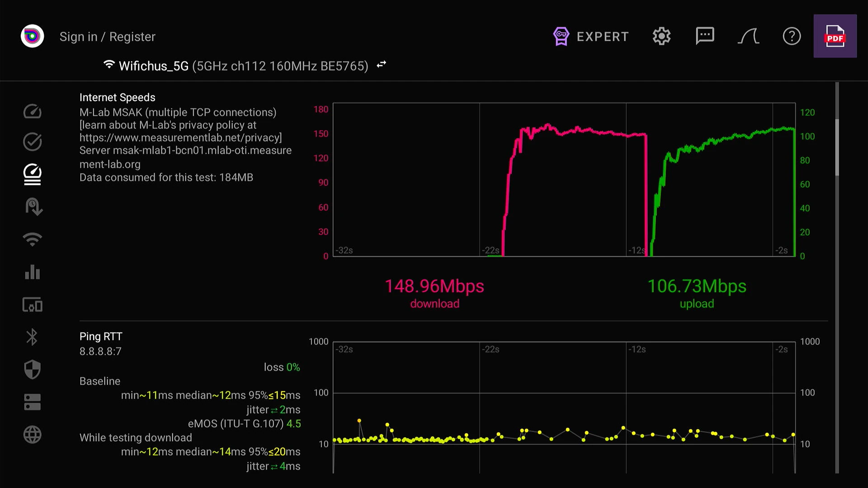Viewport: 868px width, 488px height.
Task: Open the devices sidebar icon
Action: click(x=32, y=305)
